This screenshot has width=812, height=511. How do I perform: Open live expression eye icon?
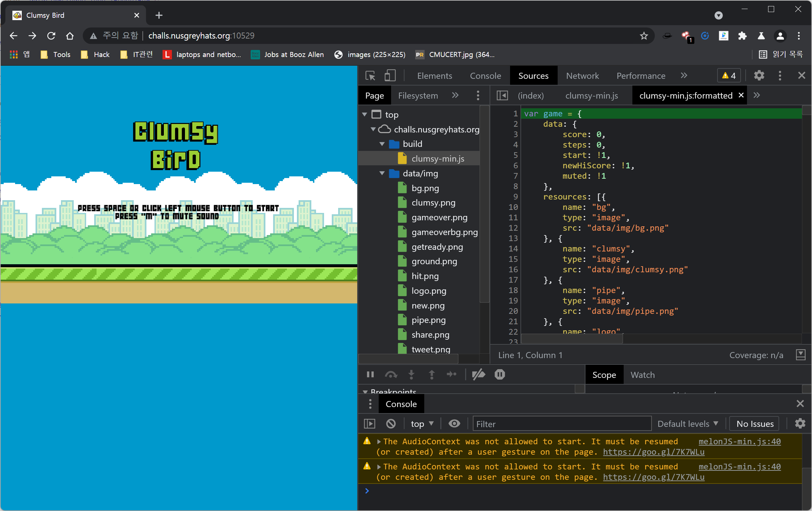[x=454, y=423]
